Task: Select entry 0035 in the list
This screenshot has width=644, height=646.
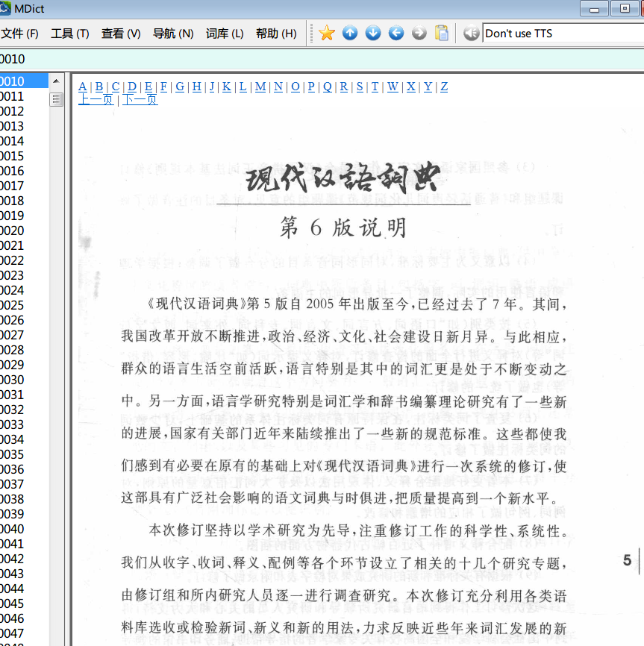Action: [24, 454]
